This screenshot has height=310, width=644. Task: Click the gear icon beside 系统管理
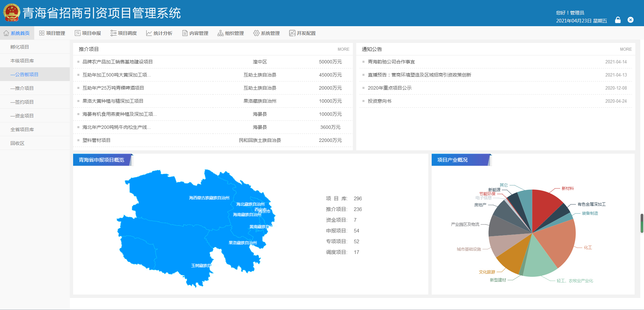click(x=256, y=33)
